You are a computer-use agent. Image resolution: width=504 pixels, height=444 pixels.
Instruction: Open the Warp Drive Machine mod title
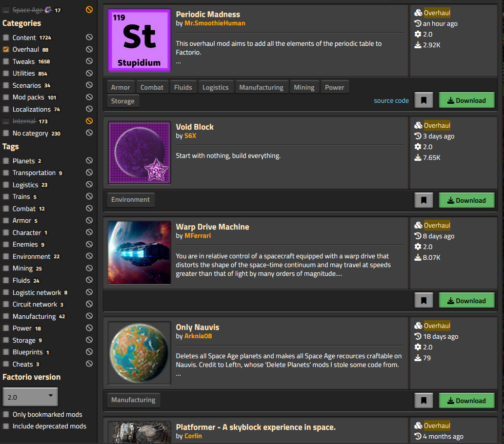(x=212, y=227)
